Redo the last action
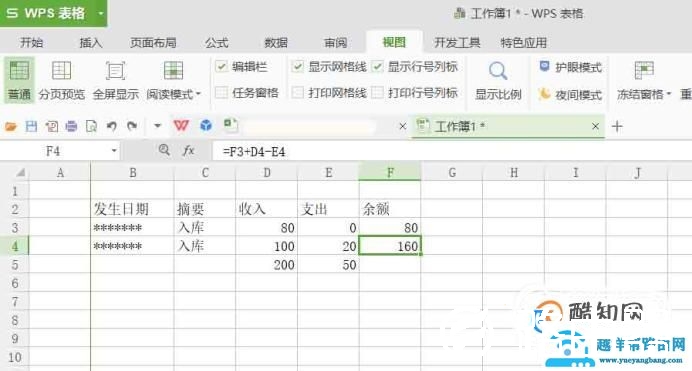Screen dimensions: 692x371 pos(132,127)
